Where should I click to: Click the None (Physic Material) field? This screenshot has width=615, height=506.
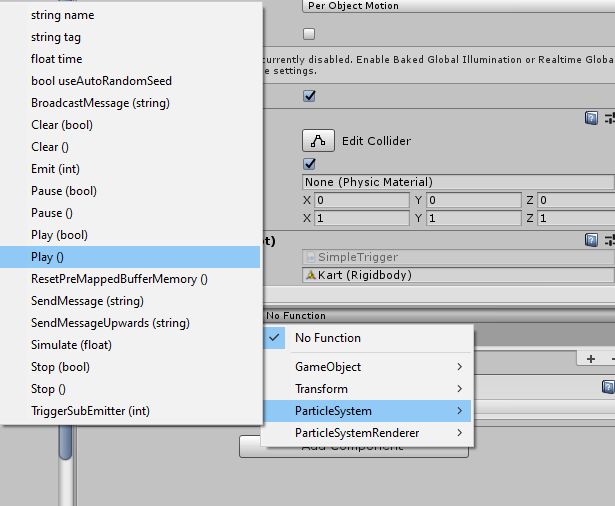pos(459,182)
